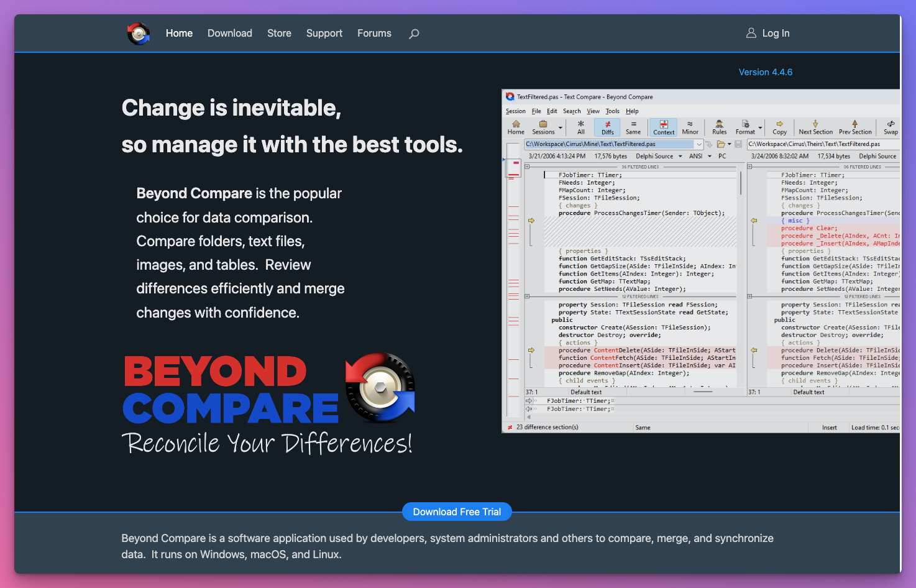Open the dropdown arrow next to Sessions
916x588 pixels.
561,128
